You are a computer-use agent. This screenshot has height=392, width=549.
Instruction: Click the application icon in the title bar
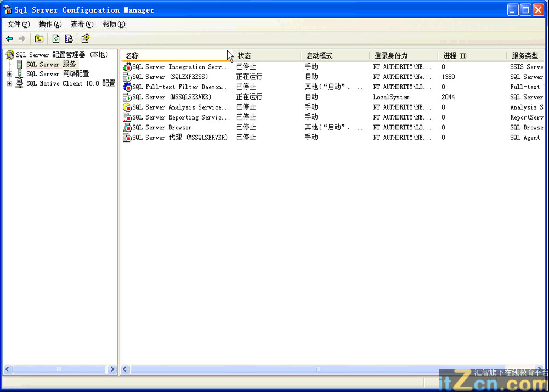point(7,10)
